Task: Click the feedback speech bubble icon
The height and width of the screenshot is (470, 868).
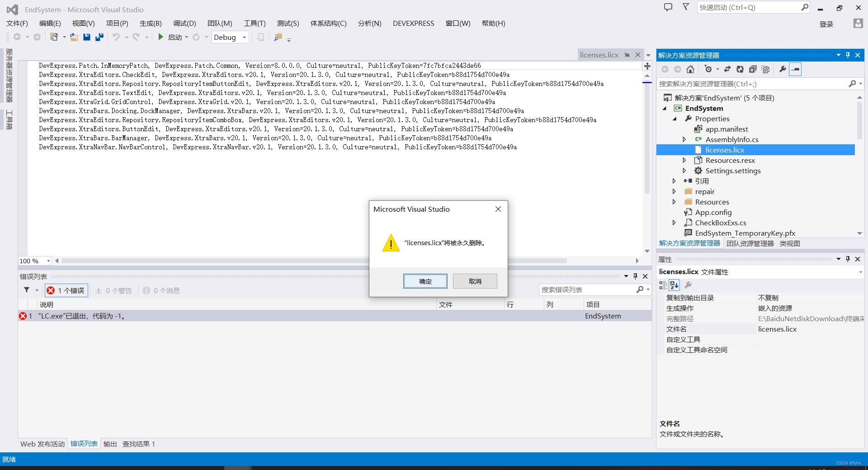Action: pyautogui.click(x=668, y=7)
